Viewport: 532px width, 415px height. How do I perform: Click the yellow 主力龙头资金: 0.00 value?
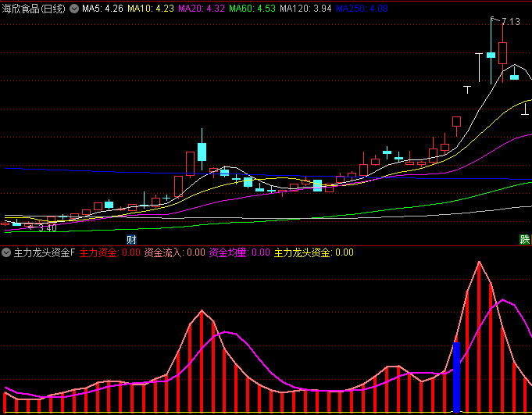[313, 252]
